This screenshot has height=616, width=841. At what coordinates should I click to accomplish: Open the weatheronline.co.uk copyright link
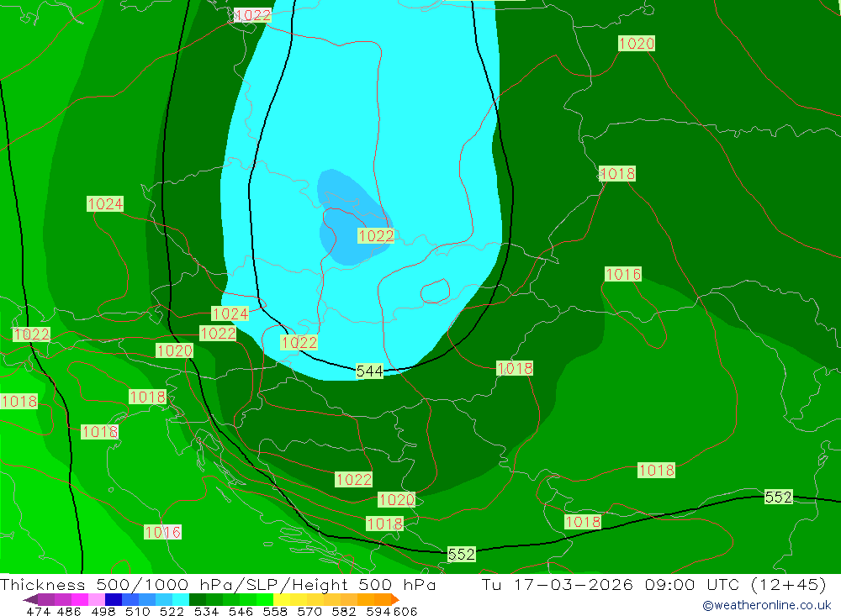pos(766,605)
